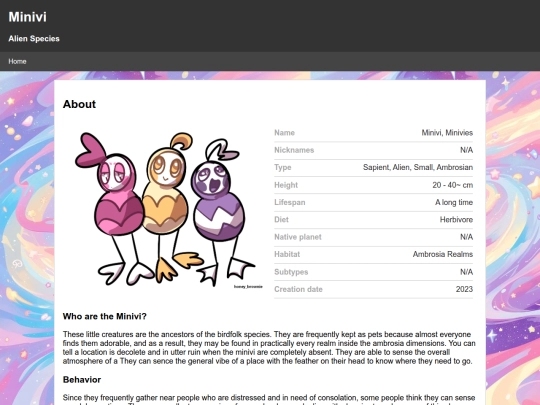Click the Minivi character illustration

[x=165, y=210]
